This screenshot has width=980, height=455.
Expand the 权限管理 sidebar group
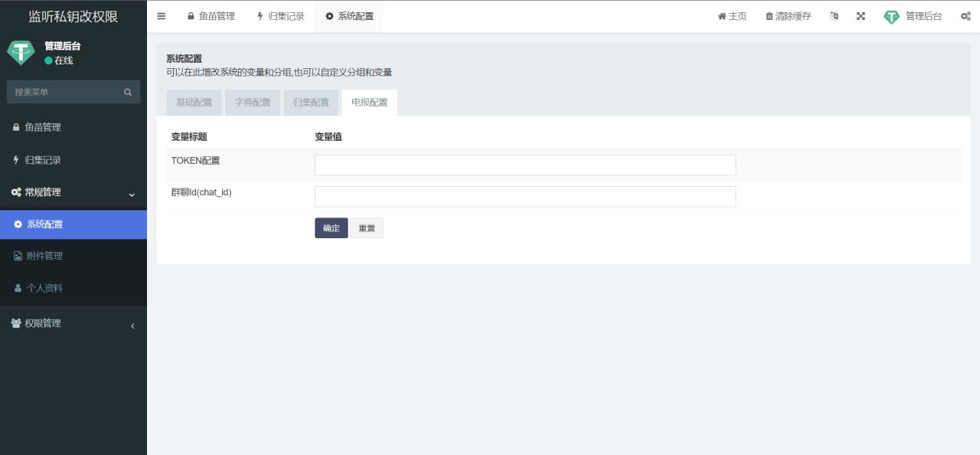[x=73, y=323]
